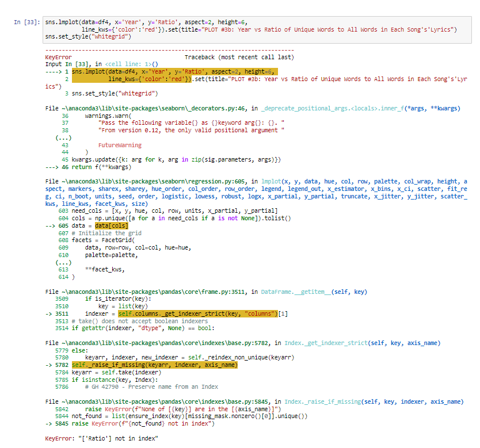Click the 'keyarr = self.take(indexer)' line 5784
The height and width of the screenshot is (448, 480).
tap(116, 373)
